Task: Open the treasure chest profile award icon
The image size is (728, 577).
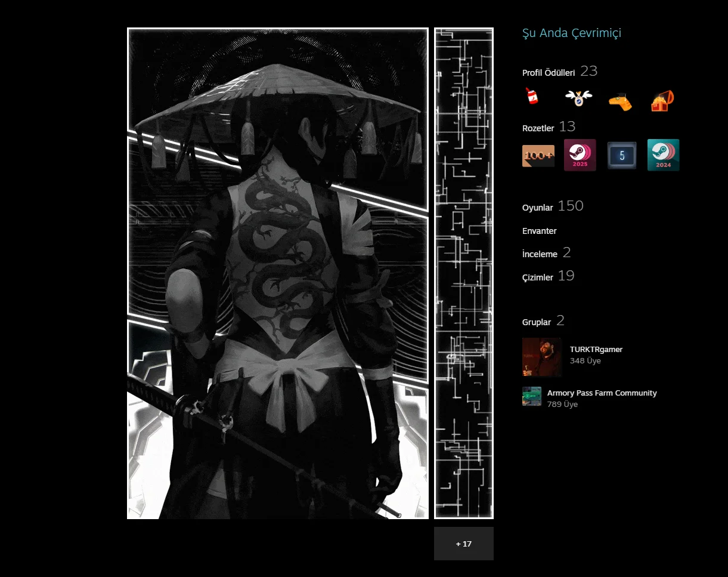Action: click(662, 101)
